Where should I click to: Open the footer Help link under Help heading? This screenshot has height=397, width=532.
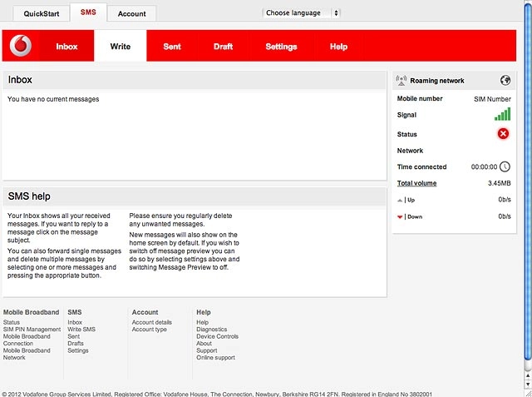(202, 322)
